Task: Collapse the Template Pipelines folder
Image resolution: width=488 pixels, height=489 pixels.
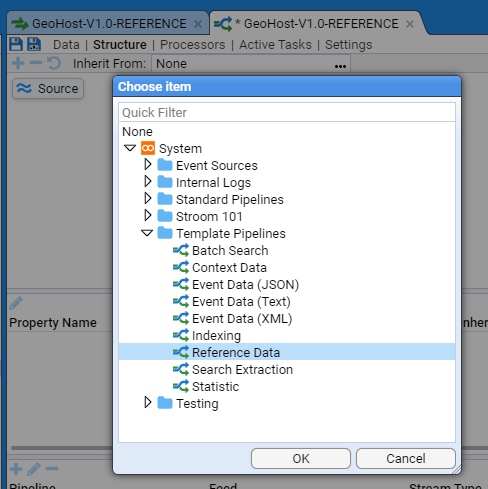Action: click(x=147, y=233)
